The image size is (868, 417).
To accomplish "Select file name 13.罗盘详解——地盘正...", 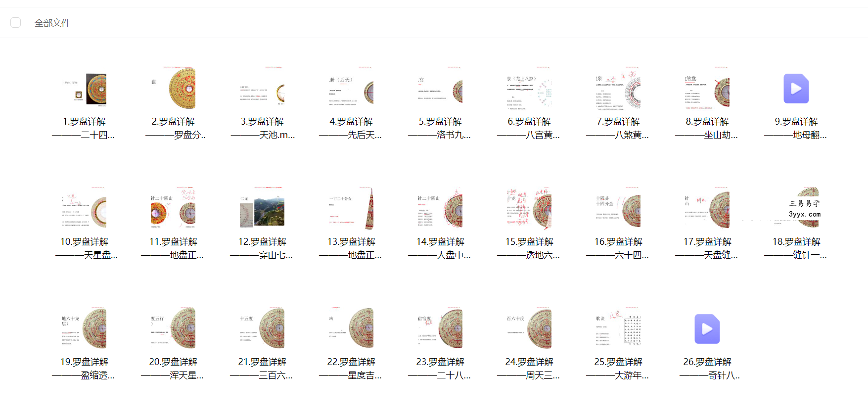I will click(x=351, y=248).
